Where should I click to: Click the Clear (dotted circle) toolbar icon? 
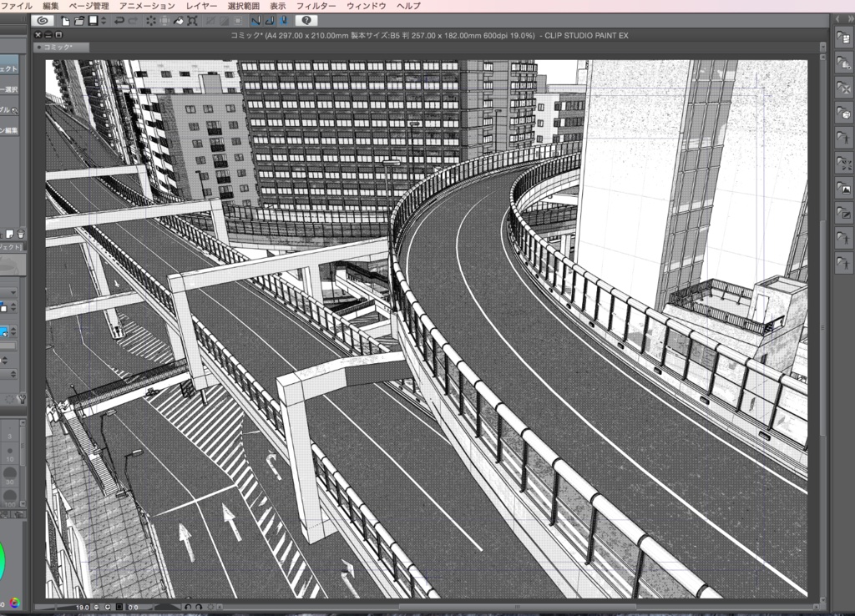pyautogui.click(x=151, y=21)
